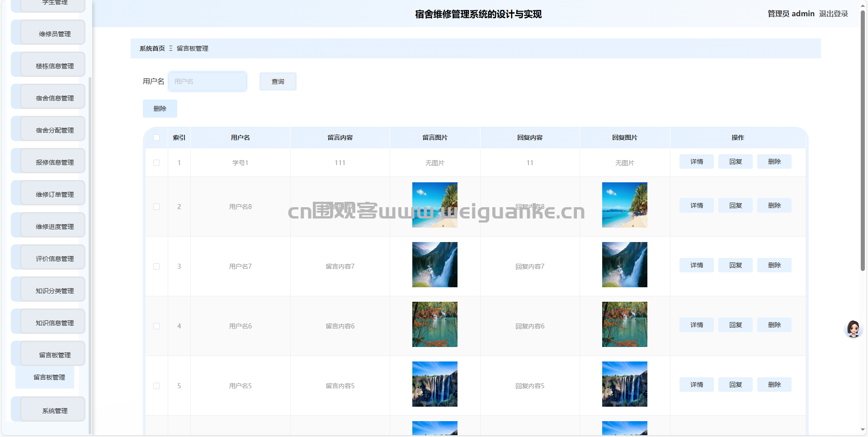
Task: Expand the 维修进度管理 sidebar menu
Action: pyautogui.click(x=48, y=225)
